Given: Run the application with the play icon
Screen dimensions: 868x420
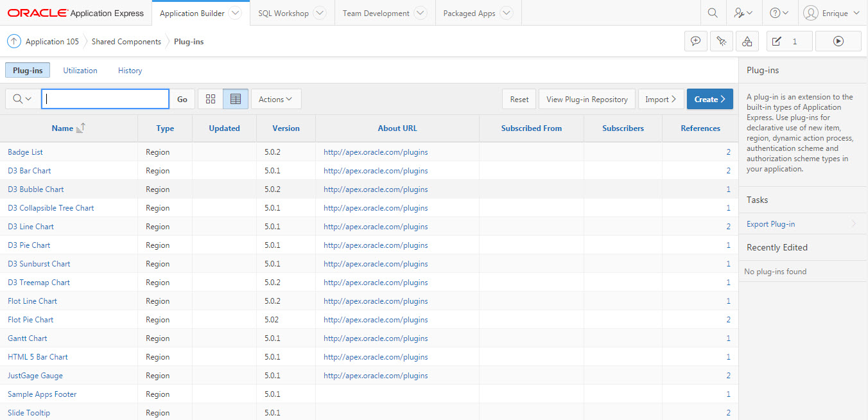Looking at the screenshot, I should (838, 40).
